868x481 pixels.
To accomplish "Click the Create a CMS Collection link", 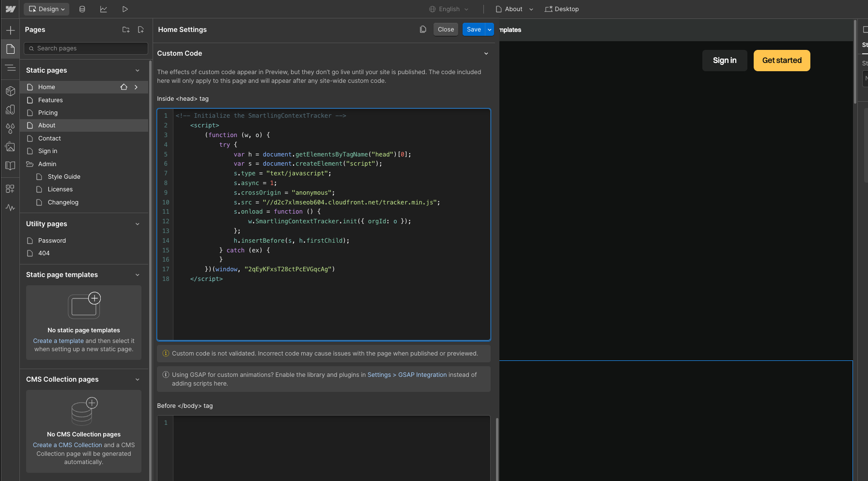I will coord(67,445).
